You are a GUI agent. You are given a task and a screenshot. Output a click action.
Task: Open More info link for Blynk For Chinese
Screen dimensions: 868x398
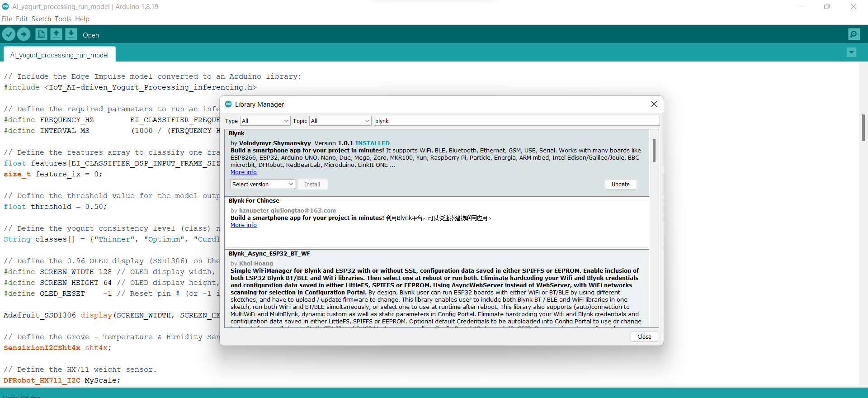pos(244,225)
